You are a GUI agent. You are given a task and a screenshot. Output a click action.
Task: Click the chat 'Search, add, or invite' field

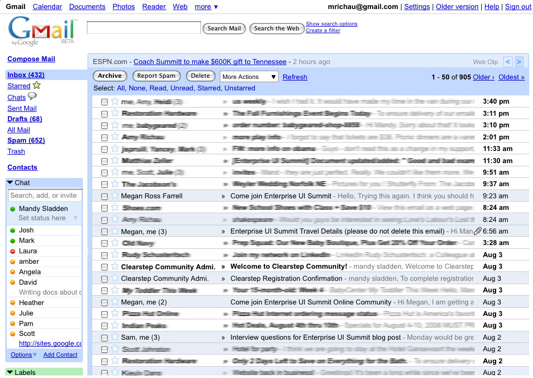(x=45, y=195)
